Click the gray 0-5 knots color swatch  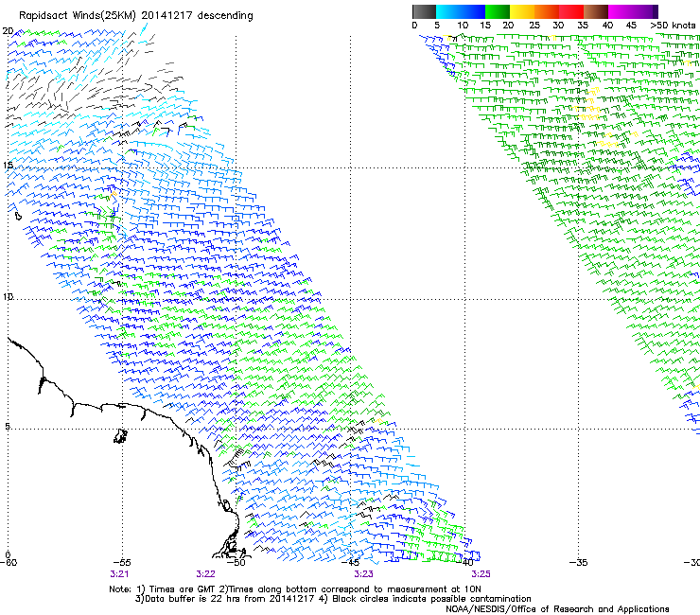pos(424,11)
